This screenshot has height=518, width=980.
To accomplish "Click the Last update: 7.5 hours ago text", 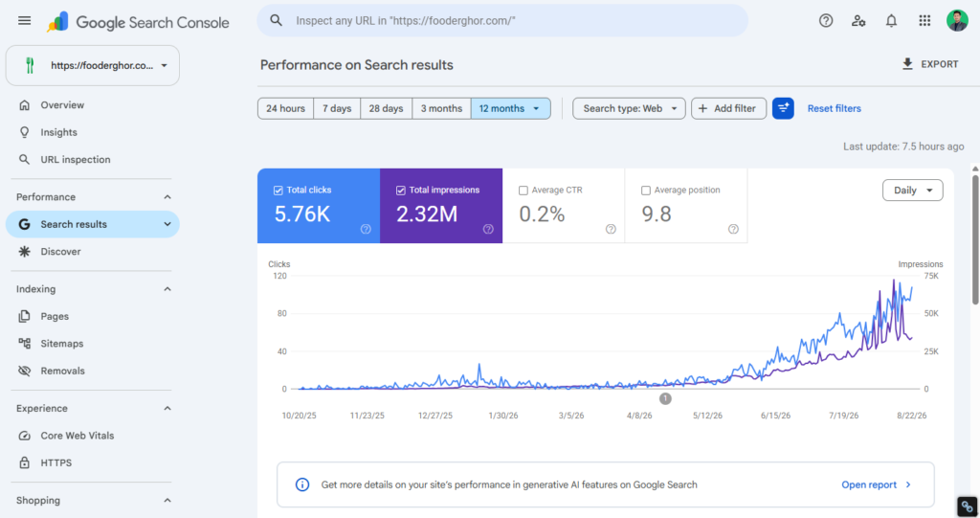I will click(903, 146).
